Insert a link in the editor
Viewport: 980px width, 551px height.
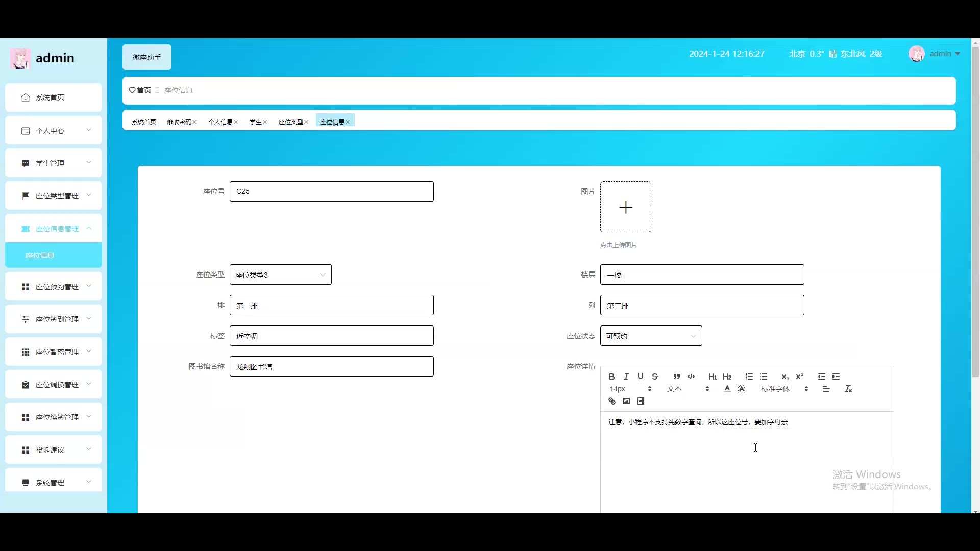[611, 402]
